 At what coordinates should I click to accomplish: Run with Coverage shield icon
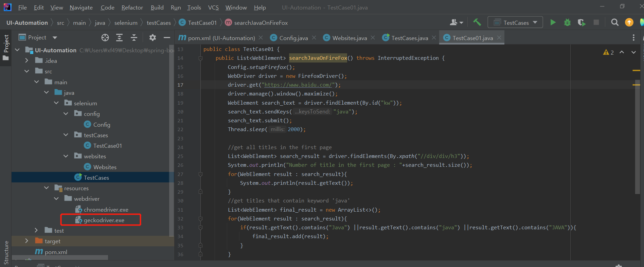point(582,22)
